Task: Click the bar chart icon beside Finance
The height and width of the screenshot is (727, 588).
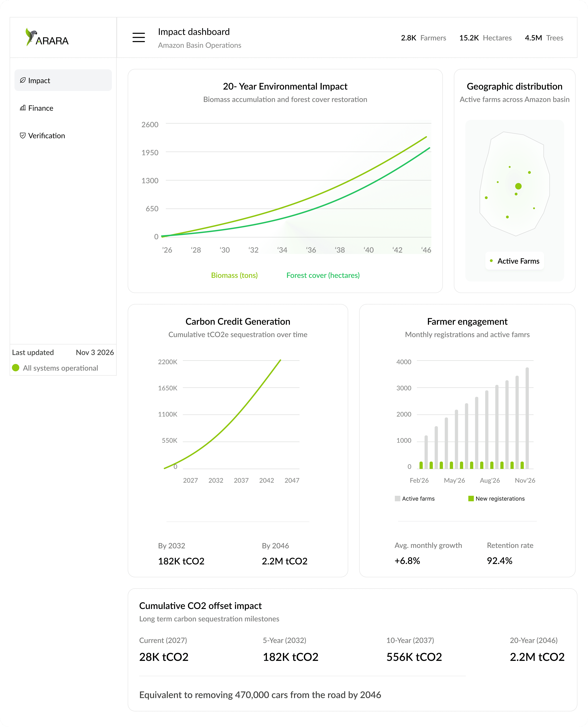Action: [x=23, y=108]
